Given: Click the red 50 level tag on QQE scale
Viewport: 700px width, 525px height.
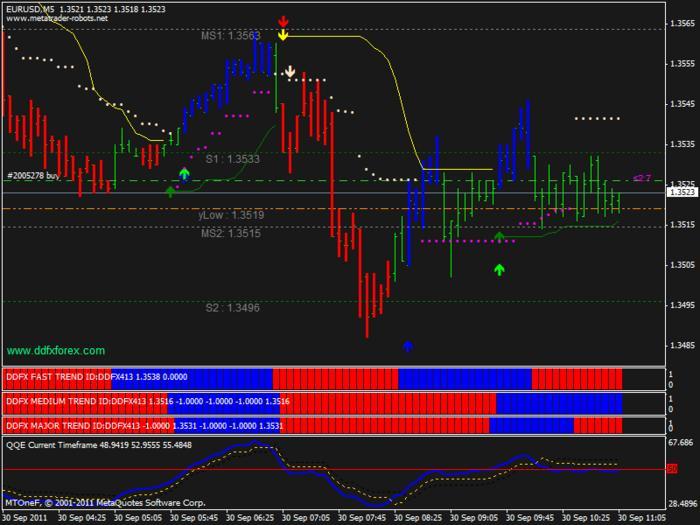Looking at the screenshot, I should coord(672,469).
